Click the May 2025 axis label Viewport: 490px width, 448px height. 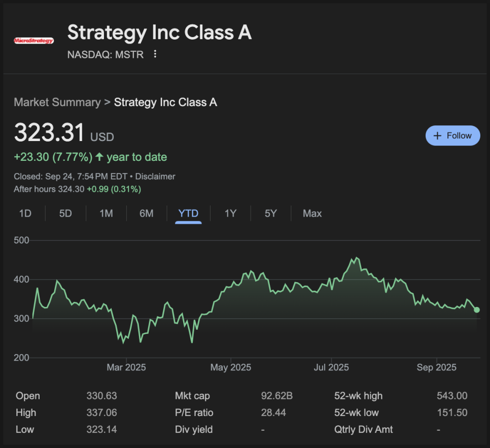tap(231, 367)
